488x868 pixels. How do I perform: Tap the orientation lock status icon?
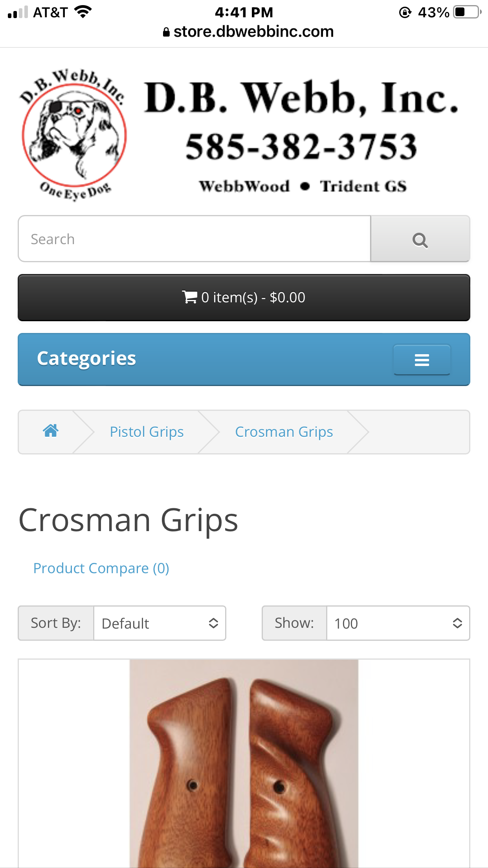pyautogui.click(x=405, y=13)
